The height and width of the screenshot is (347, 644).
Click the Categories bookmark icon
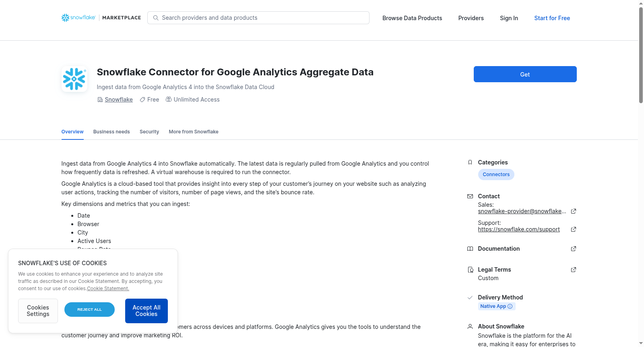coord(470,162)
